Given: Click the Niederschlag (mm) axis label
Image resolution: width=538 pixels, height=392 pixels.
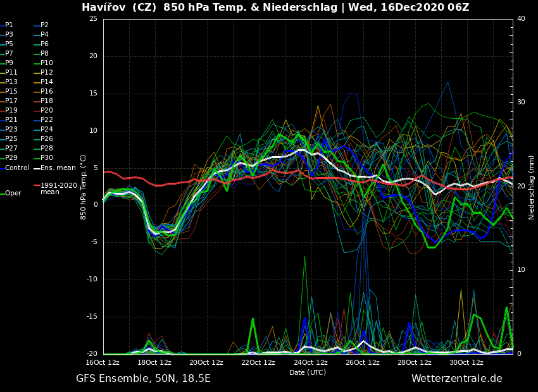Looking at the screenshot, I should pos(532,187).
